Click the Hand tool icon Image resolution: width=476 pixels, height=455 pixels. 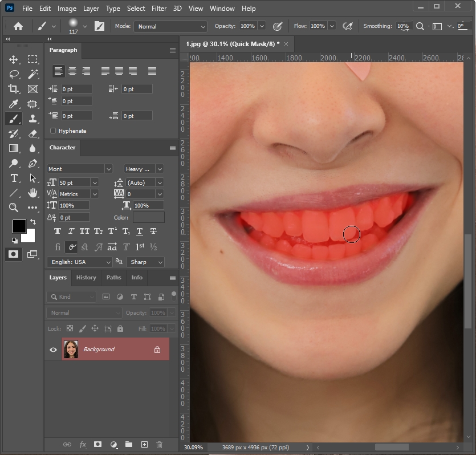point(33,193)
